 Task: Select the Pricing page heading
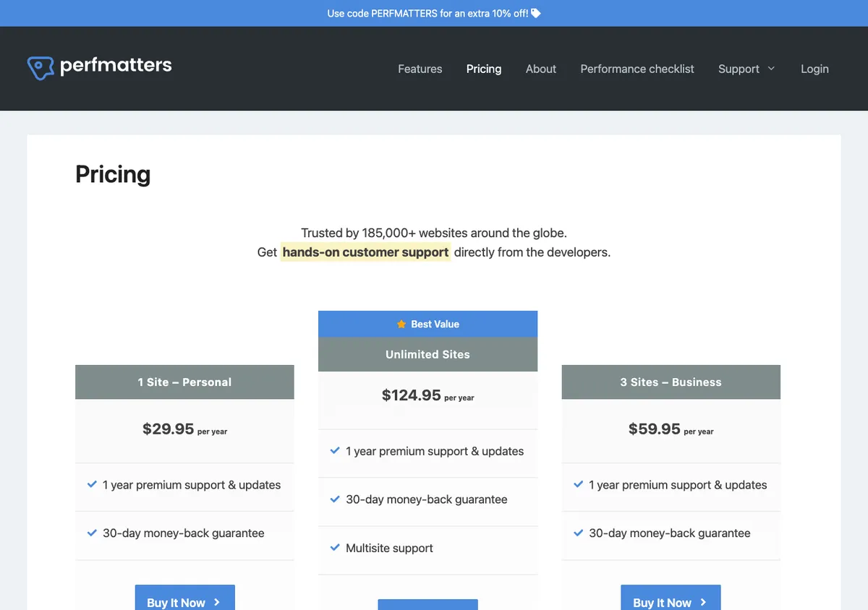(113, 174)
